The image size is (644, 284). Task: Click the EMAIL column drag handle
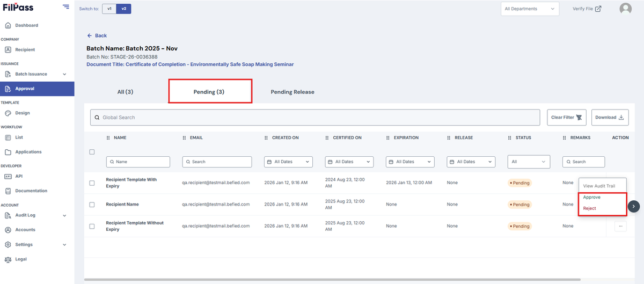[x=184, y=138]
